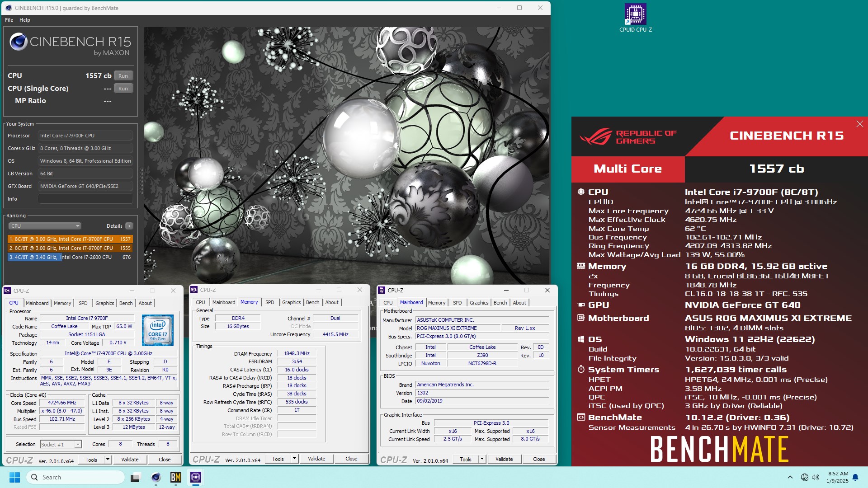This screenshot has width=868, height=488.
Task: Open the Help menu in Cinebench
Action: coord(25,20)
